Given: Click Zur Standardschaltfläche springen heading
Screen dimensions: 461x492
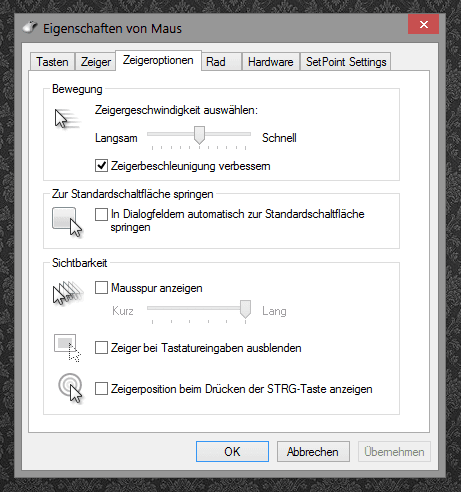Looking at the screenshot, I should tap(132, 194).
